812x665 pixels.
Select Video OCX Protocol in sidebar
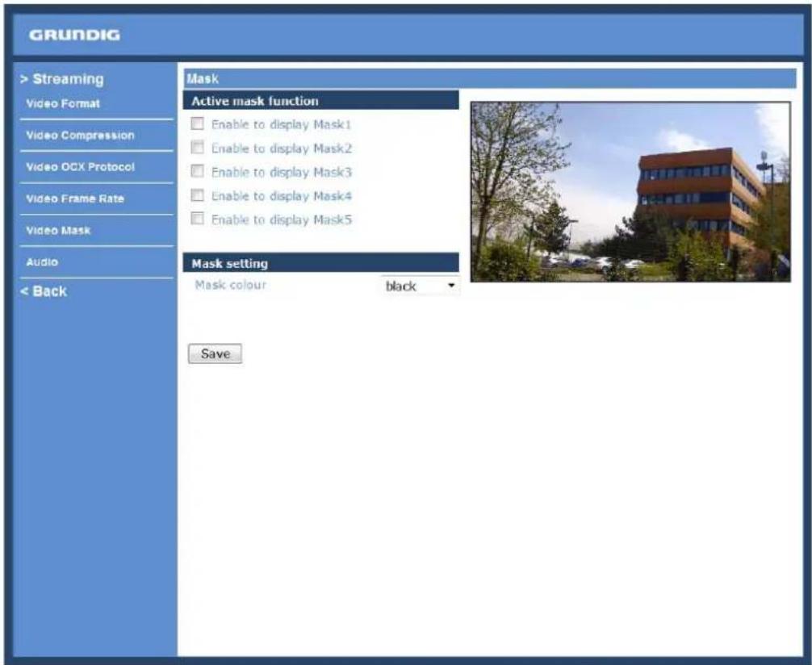(80, 167)
